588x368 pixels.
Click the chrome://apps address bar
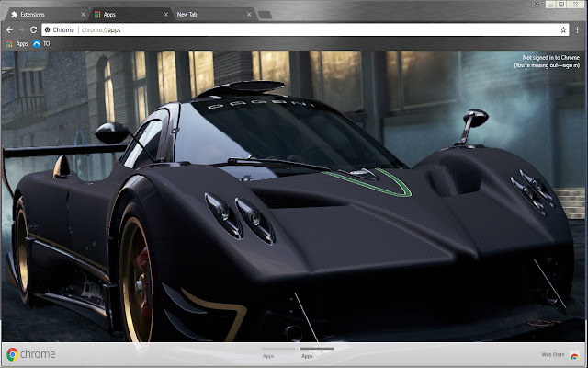click(x=305, y=29)
